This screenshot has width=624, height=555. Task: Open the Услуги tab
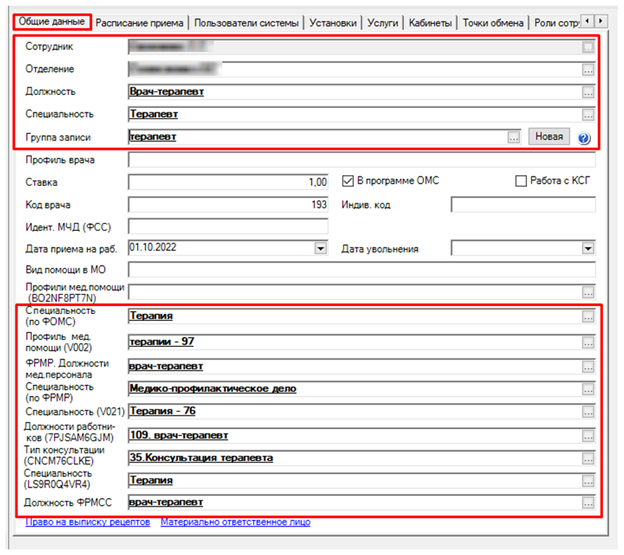(382, 23)
